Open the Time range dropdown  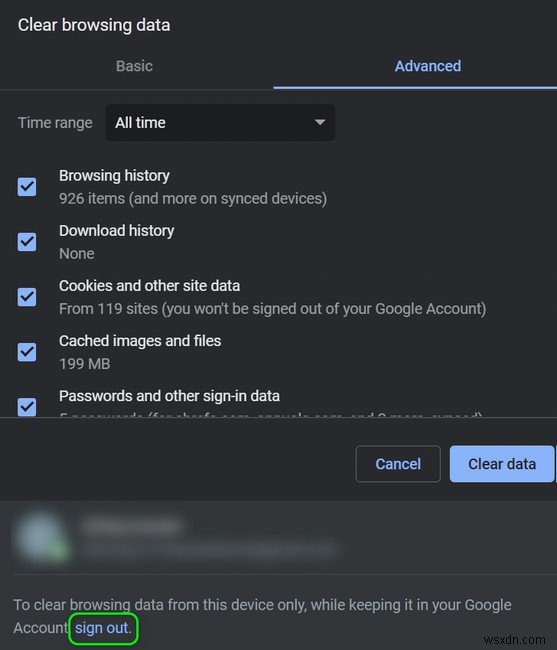click(x=220, y=123)
